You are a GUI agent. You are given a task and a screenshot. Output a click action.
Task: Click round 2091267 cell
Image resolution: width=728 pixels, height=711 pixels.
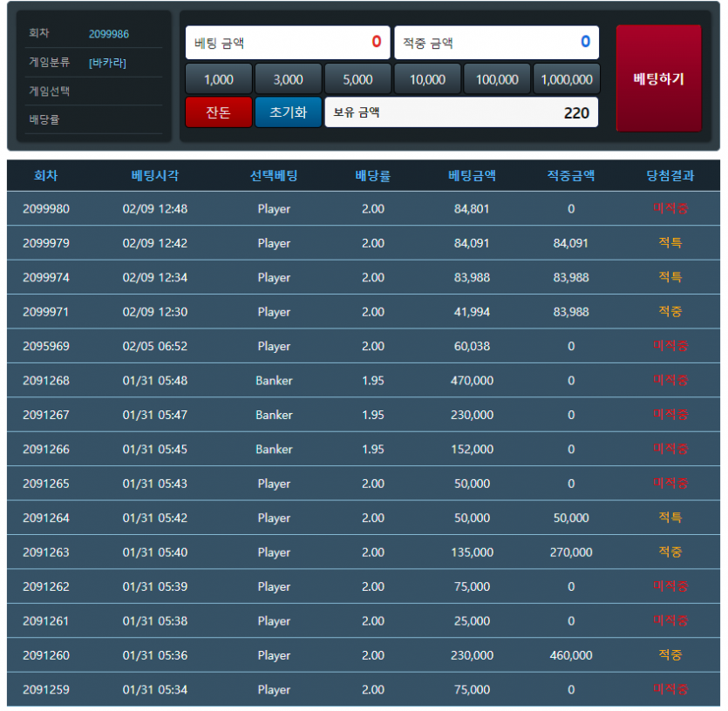click(46, 415)
